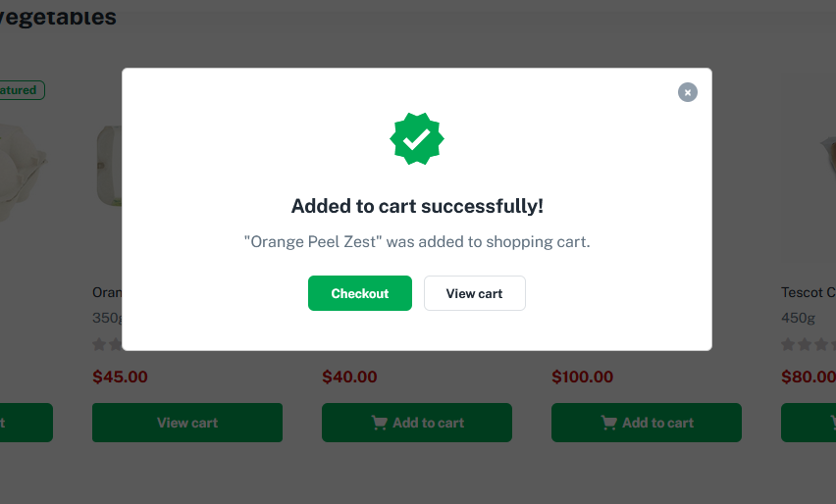Click the green checkmark success badge
The width and height of the screenshot is (836, 504).
pos(417,139)
